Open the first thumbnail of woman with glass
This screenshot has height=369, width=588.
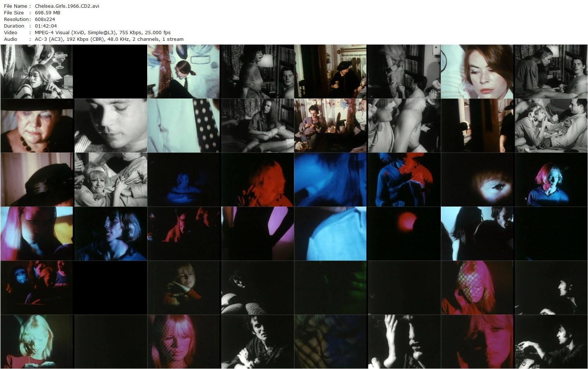click(37, 72)
